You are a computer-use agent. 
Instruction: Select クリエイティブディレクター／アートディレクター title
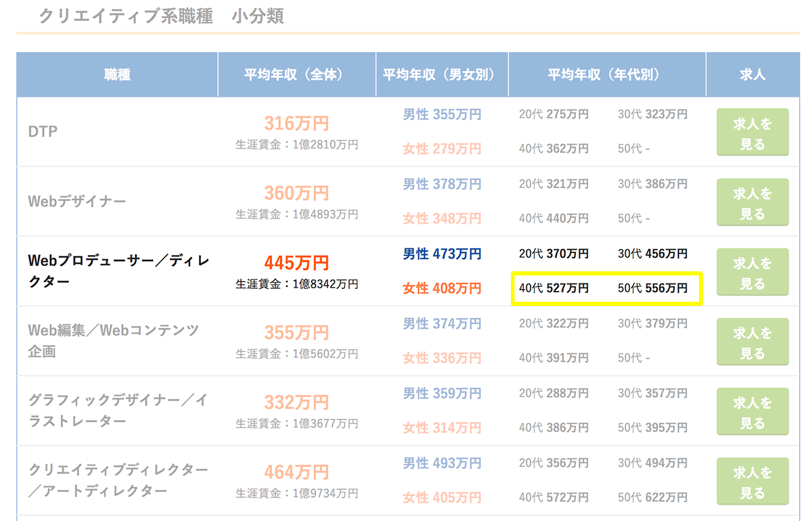114,482
